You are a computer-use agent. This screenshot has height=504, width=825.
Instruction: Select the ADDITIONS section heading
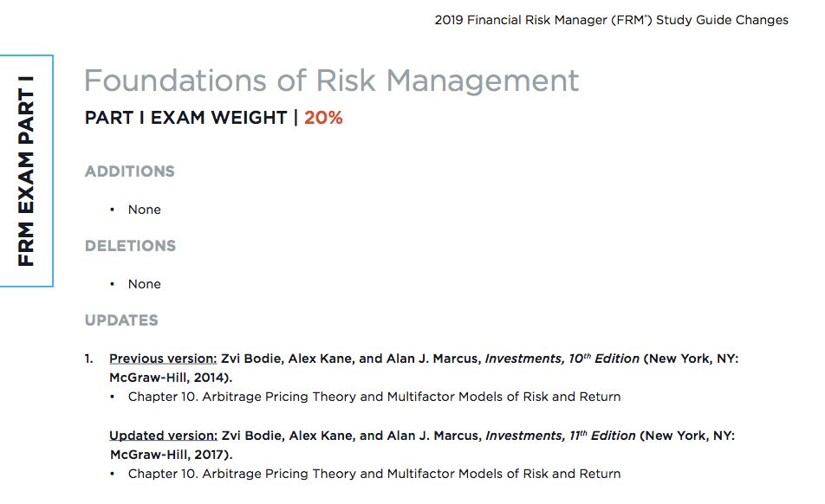coord(130,171)
